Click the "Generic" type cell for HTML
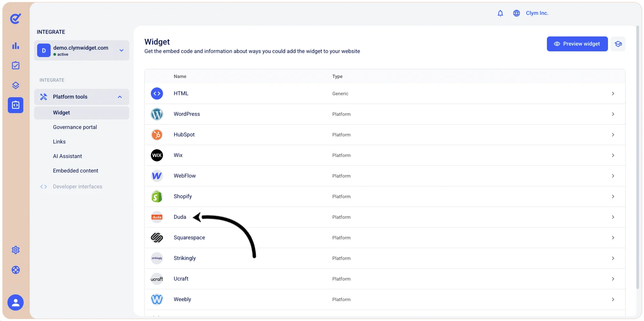 (340, 94)
